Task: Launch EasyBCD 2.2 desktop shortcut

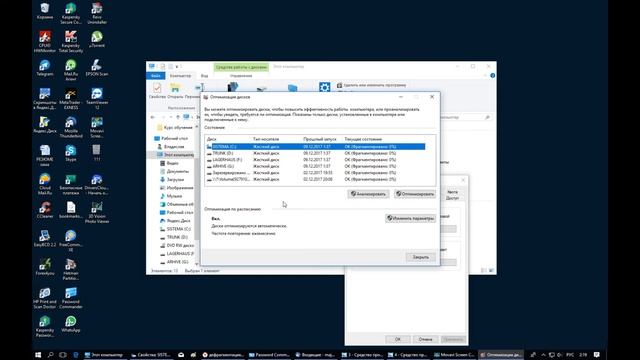Action: click(45, 238)
